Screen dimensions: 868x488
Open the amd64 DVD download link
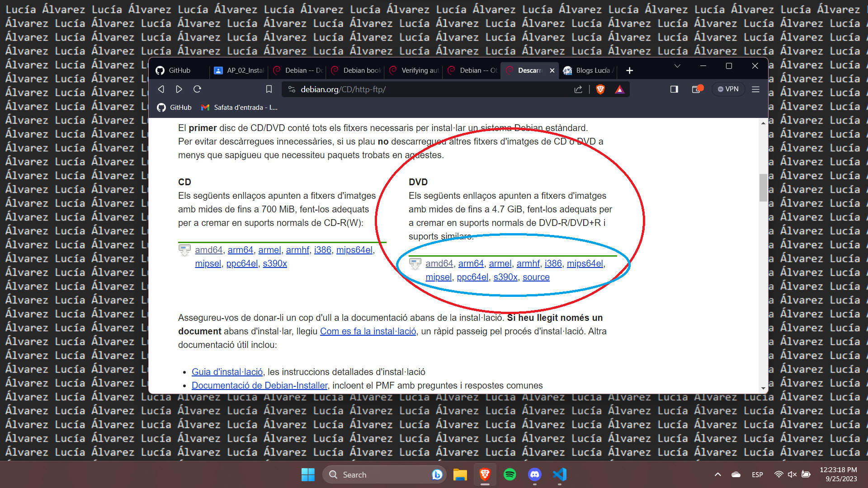click(439, 263)
